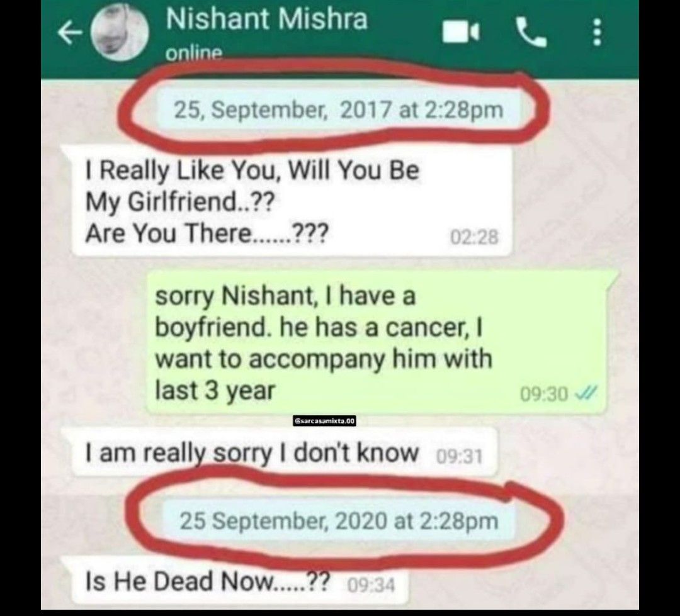Select the 'Will You Be My Girlfriend' message
Viewport: 680px width, 616px height.
[292, 201]
